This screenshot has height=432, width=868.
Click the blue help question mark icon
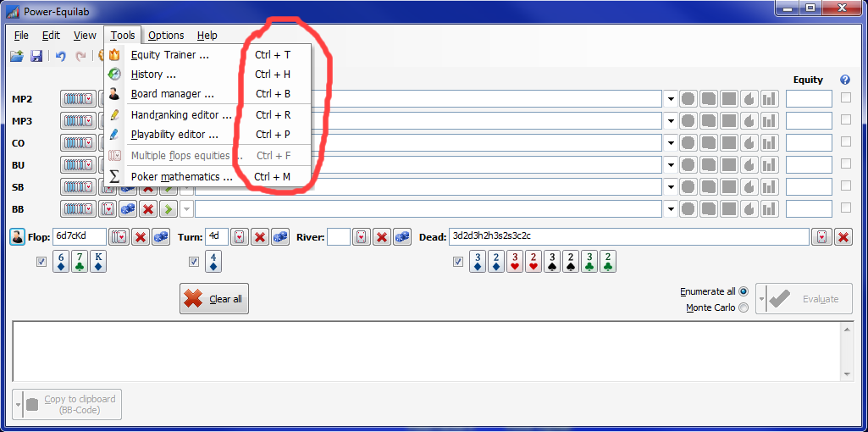click(x=845, y=80)
